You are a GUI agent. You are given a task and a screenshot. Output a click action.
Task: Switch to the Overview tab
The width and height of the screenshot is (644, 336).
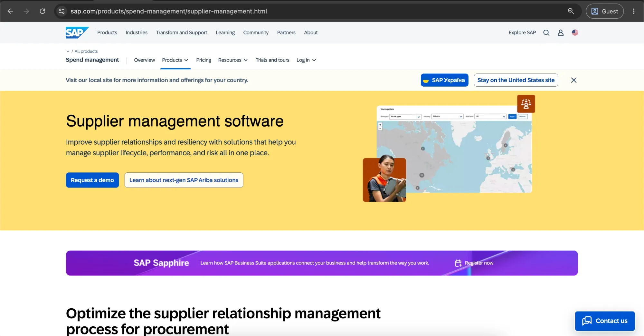145,60
